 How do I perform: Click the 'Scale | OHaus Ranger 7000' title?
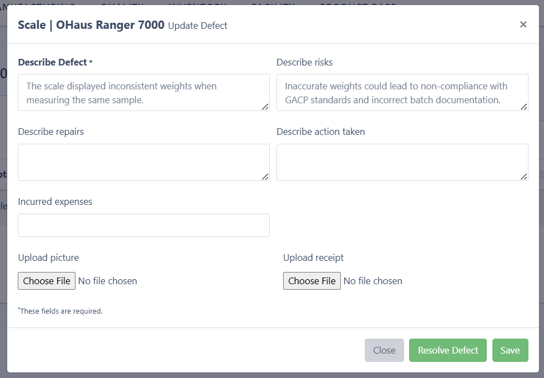tap(91, 25)
